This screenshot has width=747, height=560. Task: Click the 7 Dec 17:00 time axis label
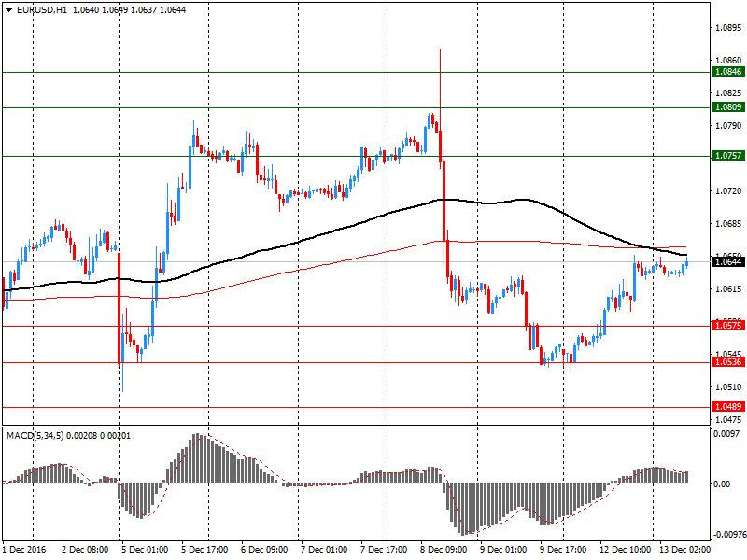(x=384, y=550)
